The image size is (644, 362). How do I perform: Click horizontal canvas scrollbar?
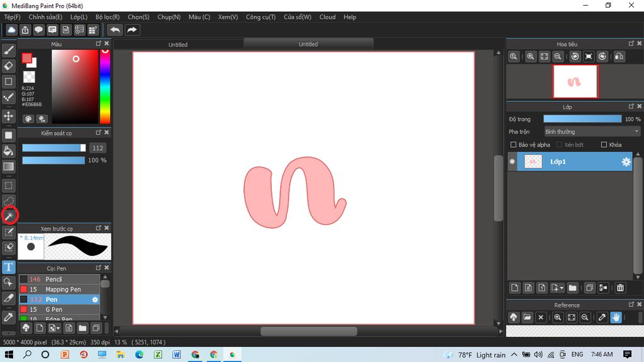(309, 331)
